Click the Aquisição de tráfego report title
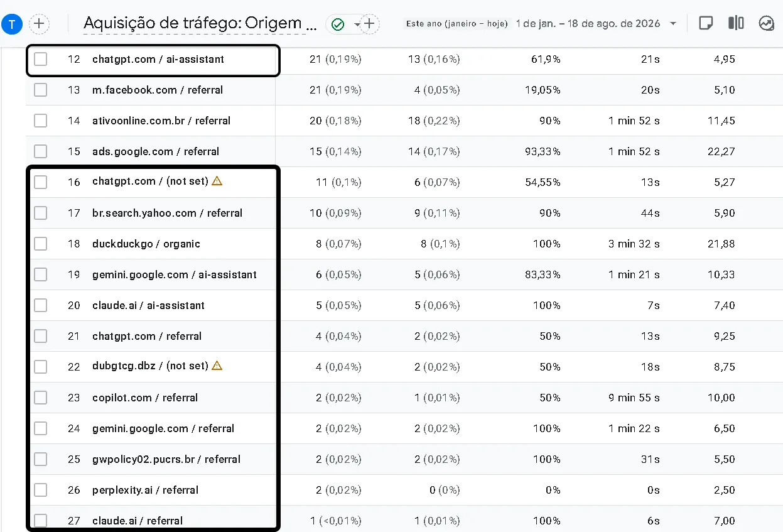 (x=200, y=24)
